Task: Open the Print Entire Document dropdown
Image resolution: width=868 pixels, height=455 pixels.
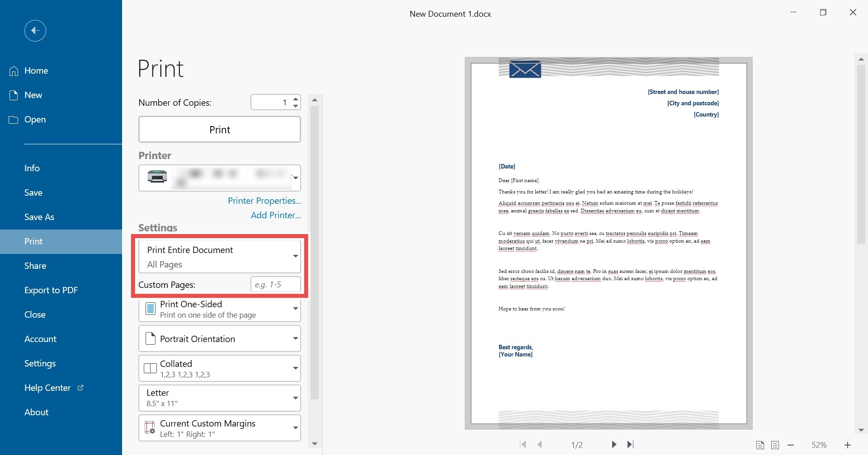Action: pyautogui.click(x=219, y=256)
